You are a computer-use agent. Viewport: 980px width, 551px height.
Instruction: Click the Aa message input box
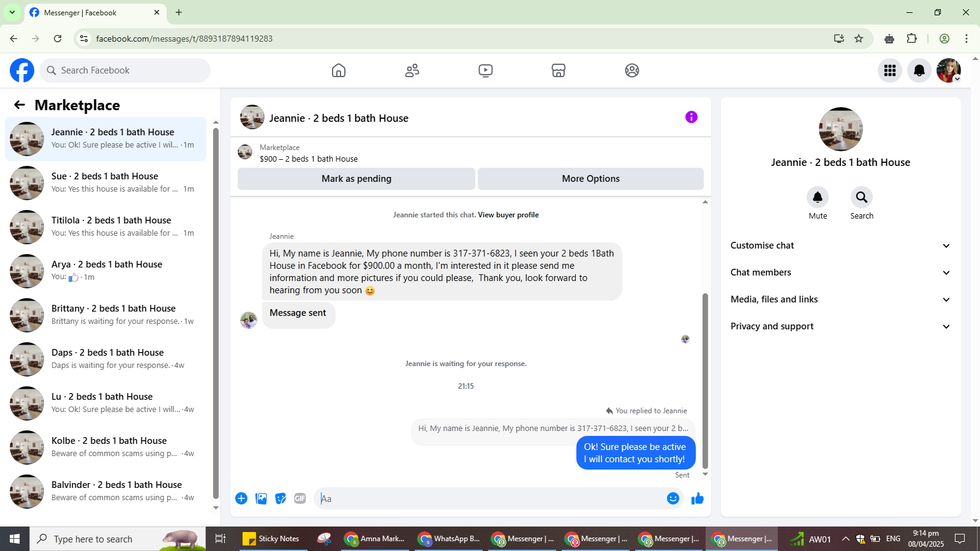click(490, 498)
